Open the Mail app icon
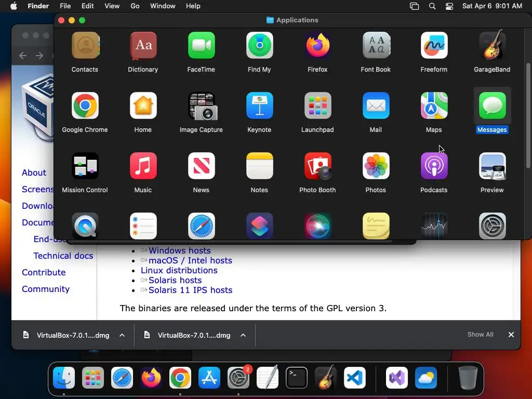The width and height of the screenshot is (532, 399). (x=376, y=105)
